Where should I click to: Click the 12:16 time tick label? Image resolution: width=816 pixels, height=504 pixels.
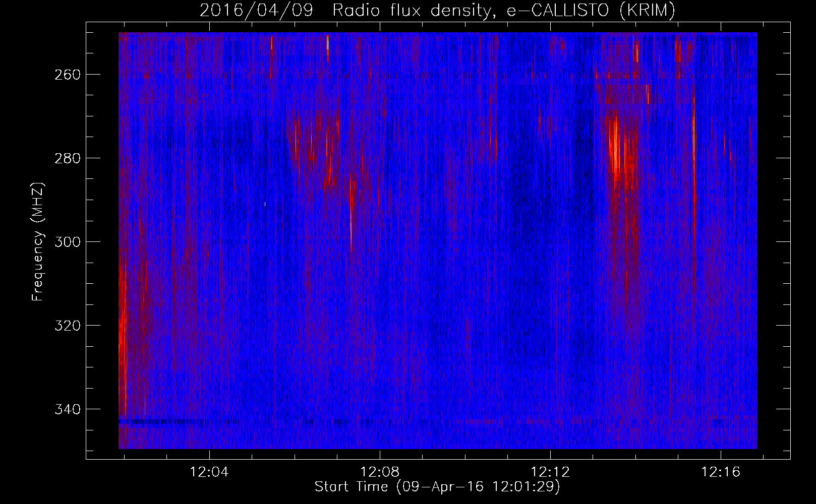pyautogui.click(x=721, y=472)
